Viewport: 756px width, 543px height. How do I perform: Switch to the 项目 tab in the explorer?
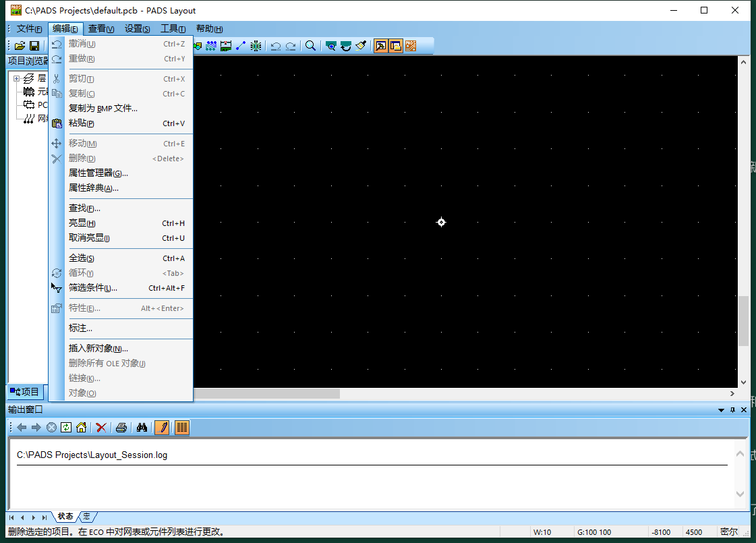click(25, 392)
